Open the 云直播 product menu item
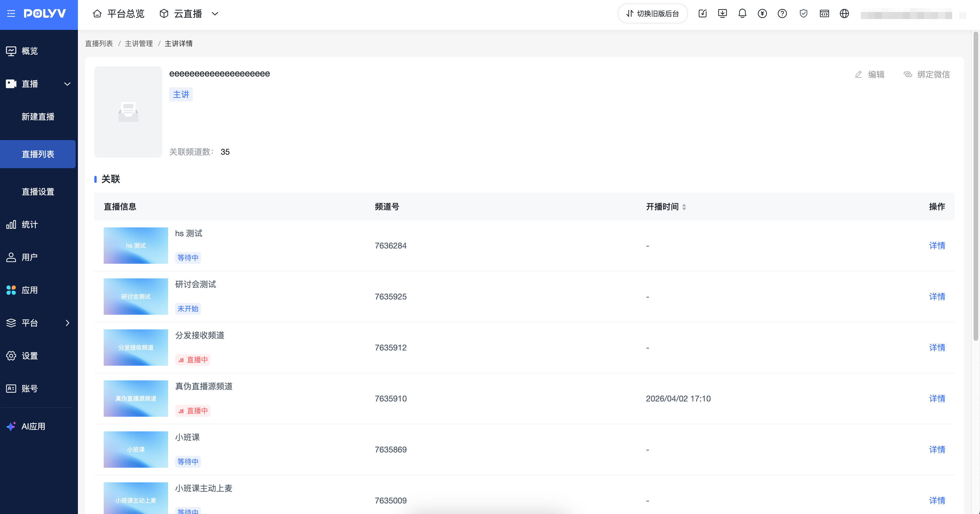Screen dimensions: 980x514 coord(181,14)
